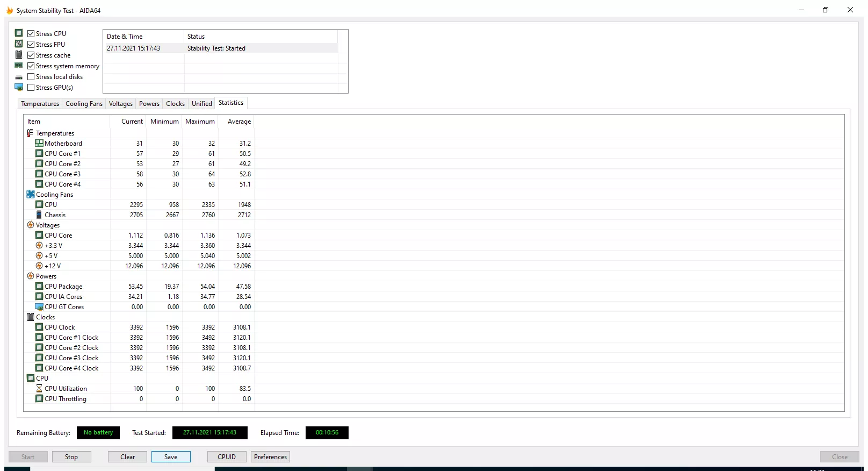Uncheck the Stress CPU checkbox
868x471 pixels.
click(x=31, y=33)
